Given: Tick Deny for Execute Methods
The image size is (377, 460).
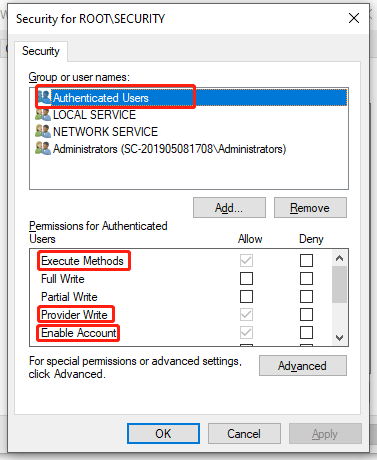Looking at the screenshot, I should [x=306, y=260].
